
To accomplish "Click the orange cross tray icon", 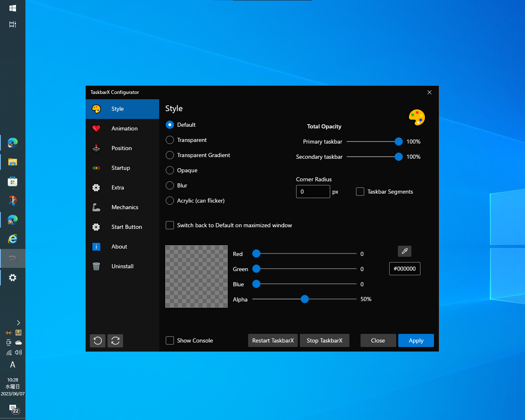I will click(x=9, y=333).
